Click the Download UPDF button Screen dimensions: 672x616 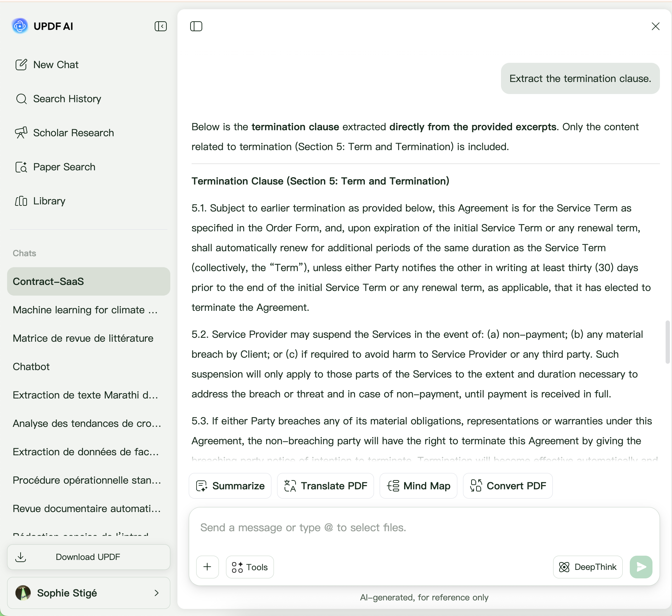[x=88, y=557]
